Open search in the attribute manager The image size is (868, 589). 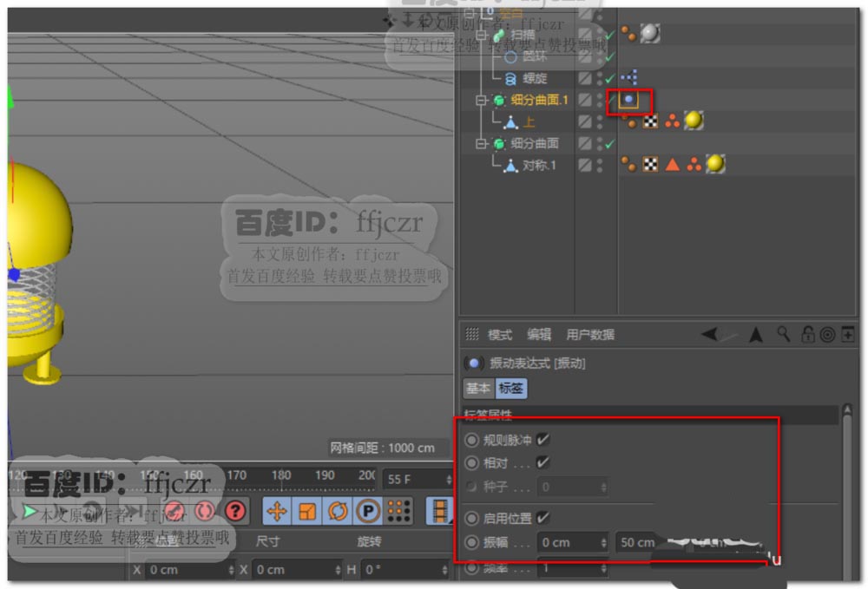pyautogui.click(x=783, y=334)
